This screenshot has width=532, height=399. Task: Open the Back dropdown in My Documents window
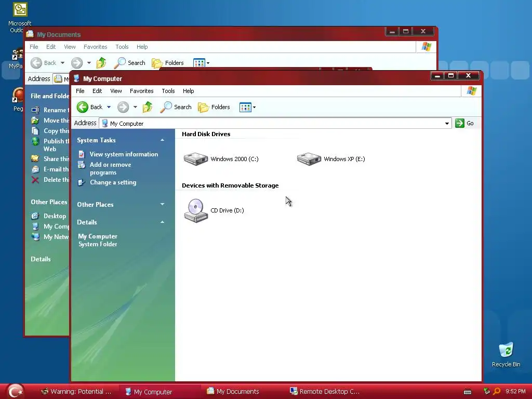point(62,63)
